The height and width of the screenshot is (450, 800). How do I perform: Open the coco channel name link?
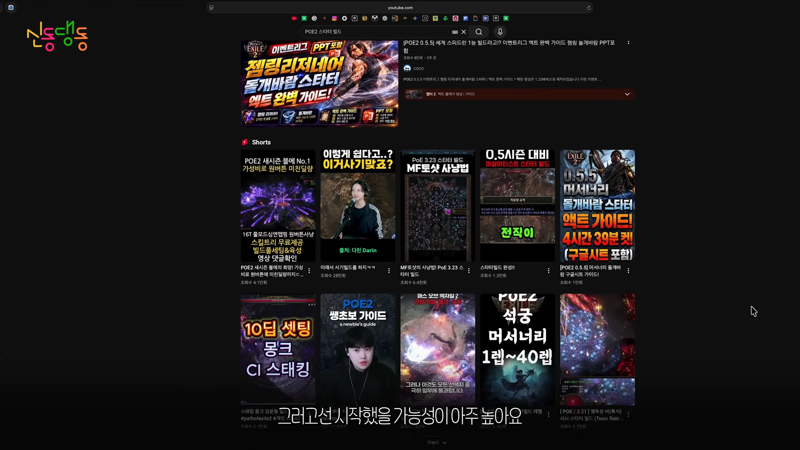(x=418, y=68)
